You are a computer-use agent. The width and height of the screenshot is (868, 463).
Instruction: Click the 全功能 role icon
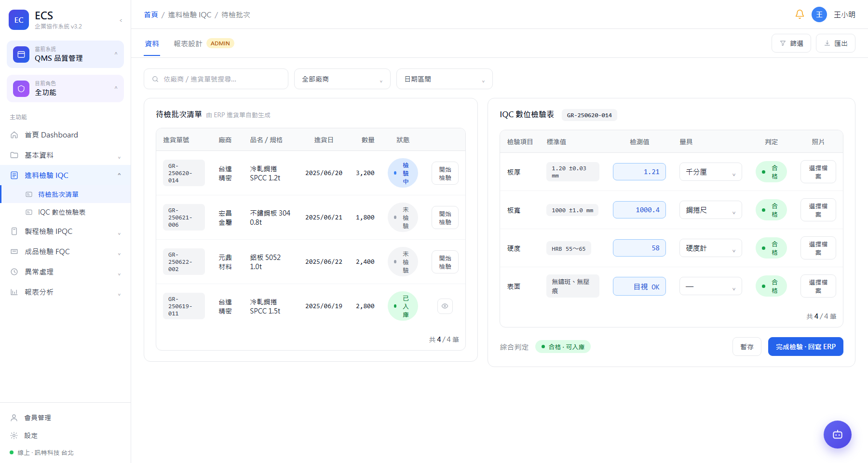21,89
